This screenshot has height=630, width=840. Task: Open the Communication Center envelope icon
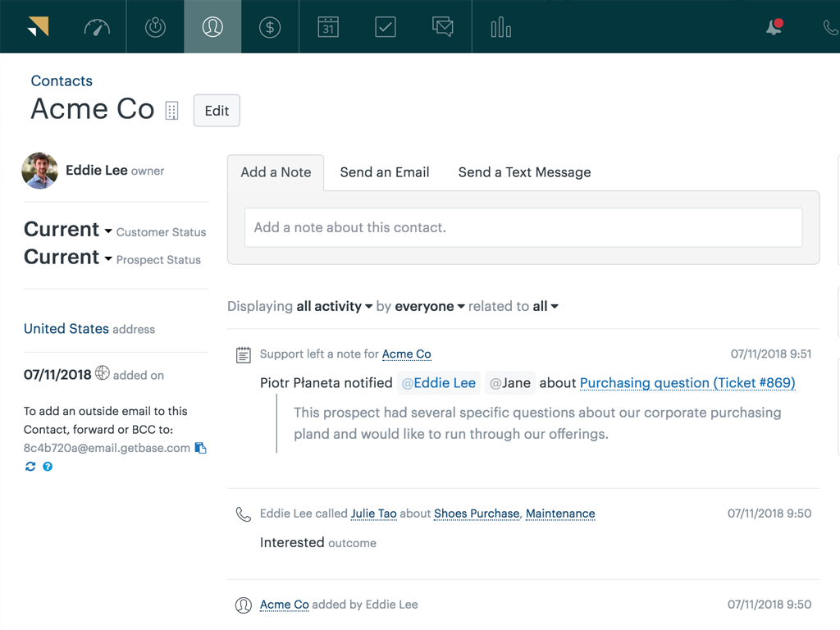(x=442, y=26)
